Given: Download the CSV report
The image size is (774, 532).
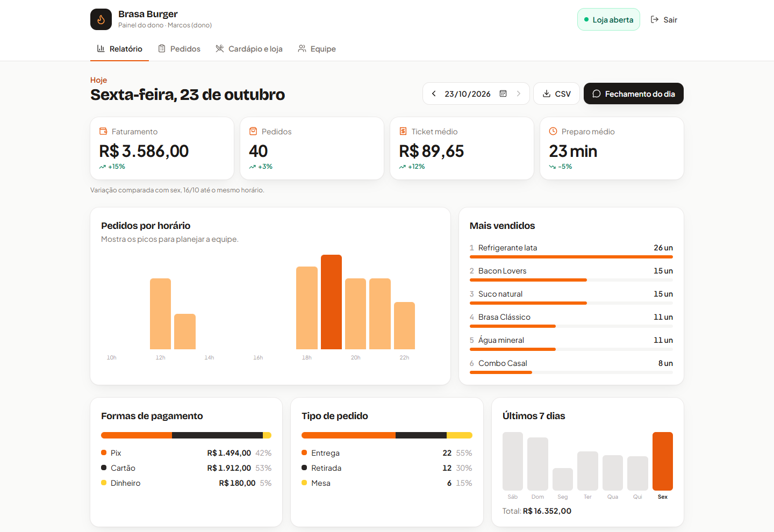Looking at the screenshot, I should [x=556, y=94].
